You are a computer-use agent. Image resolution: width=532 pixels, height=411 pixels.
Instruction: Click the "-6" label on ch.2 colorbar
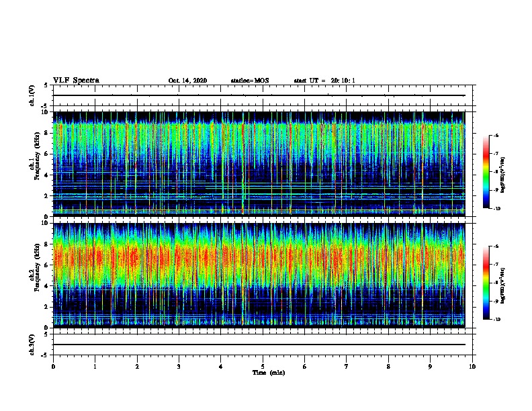tap(496, 246)
